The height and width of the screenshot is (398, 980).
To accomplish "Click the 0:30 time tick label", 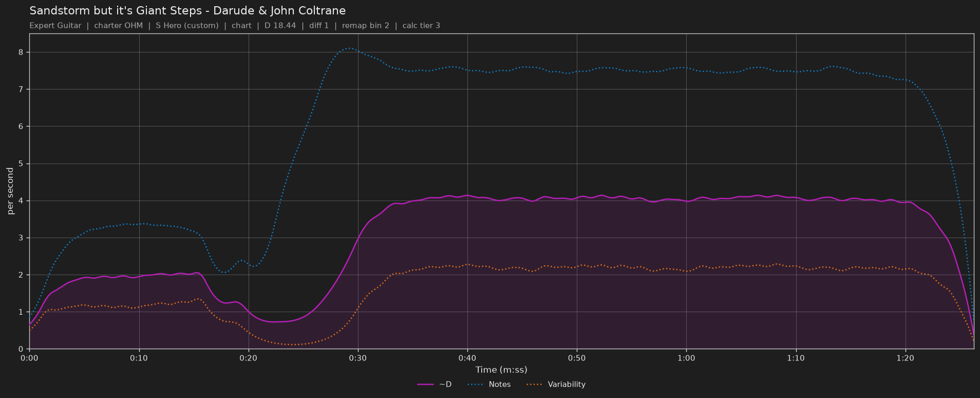I will click(x=357, y=358).
